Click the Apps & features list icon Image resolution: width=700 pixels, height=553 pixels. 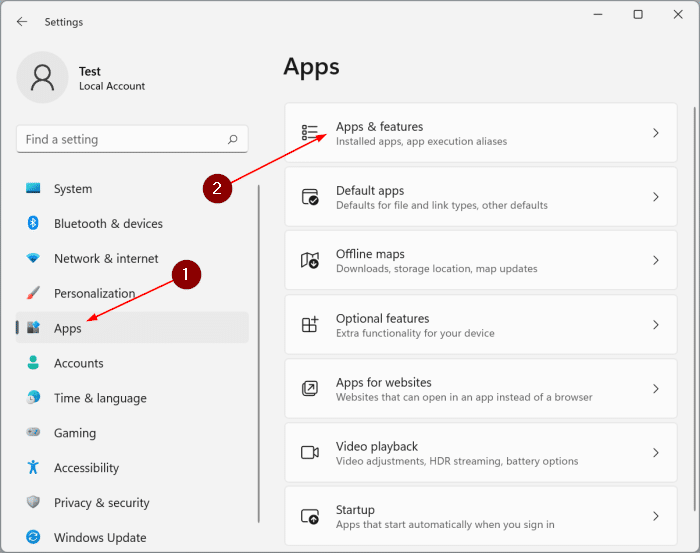point(309,133)
